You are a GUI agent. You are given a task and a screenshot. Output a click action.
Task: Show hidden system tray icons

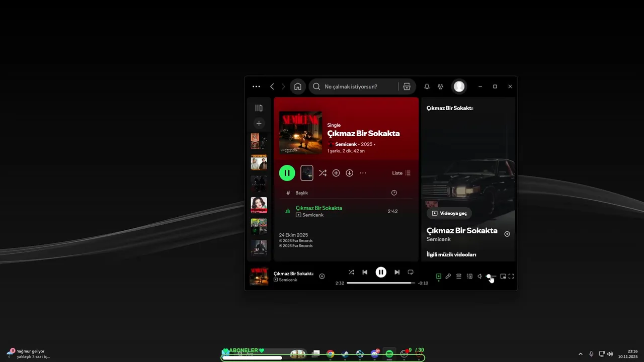581,354
